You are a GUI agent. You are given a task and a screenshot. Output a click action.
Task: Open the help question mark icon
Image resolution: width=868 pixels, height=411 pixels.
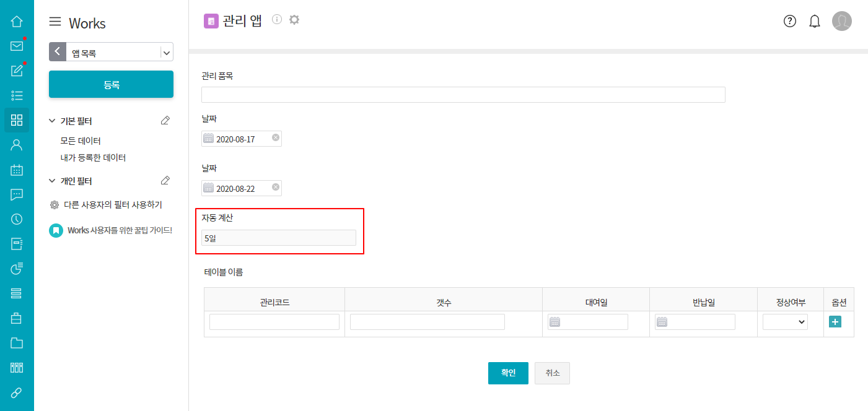[x=789, y=21]
